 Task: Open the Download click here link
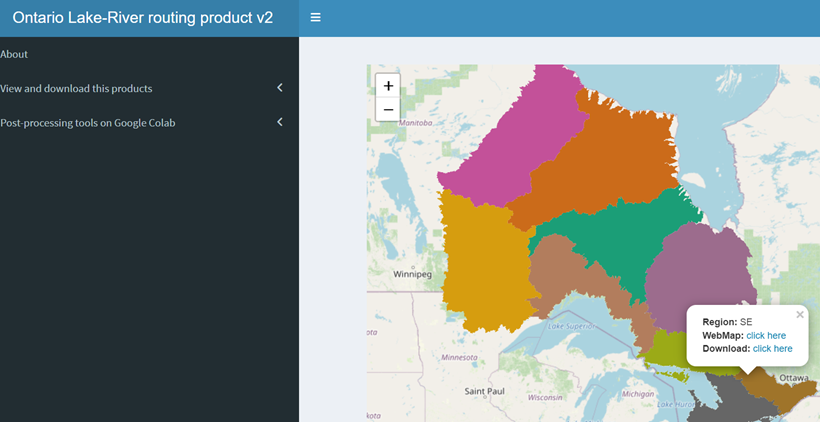coord(772,349)
